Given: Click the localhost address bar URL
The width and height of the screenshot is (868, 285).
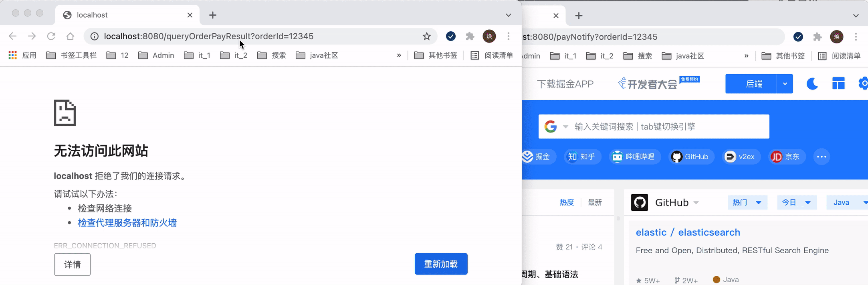Looking at the screenshot, I should [208, 37].
